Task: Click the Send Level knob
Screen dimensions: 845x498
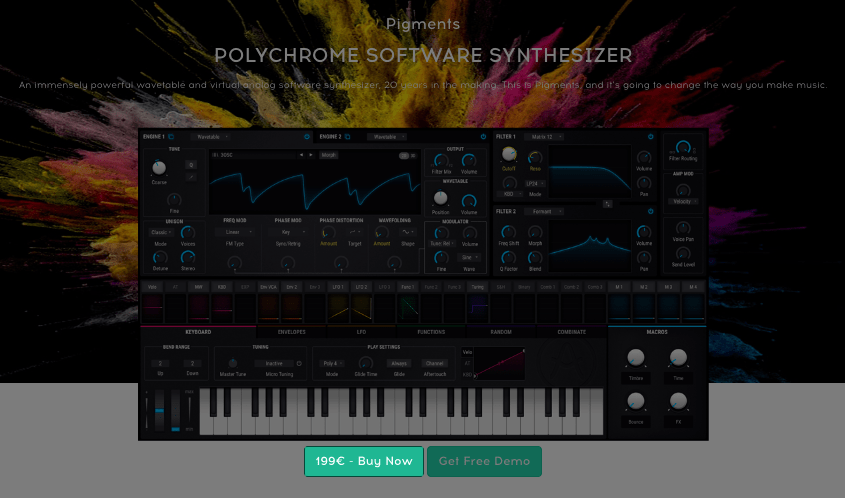Action: (x=683, y=253)
